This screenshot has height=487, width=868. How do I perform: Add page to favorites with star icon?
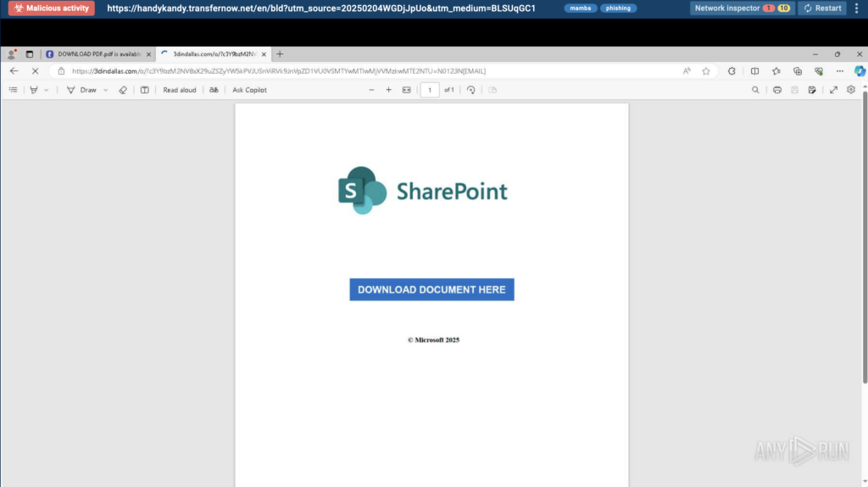pos(705,71)
